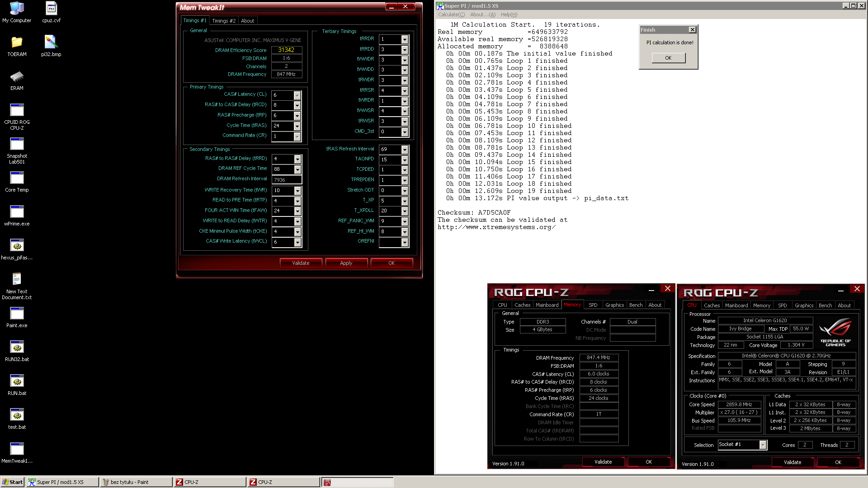Open cpuz.cvf file icon
This screenshot has height=488, width=868.
pyautogui.click(x=51, y=12)
